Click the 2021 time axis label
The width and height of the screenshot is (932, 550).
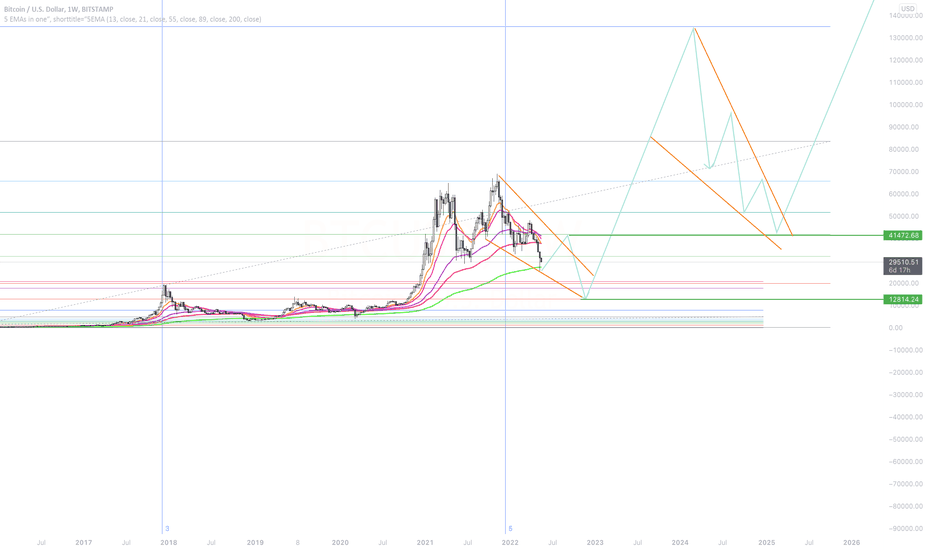coord(425,542)
